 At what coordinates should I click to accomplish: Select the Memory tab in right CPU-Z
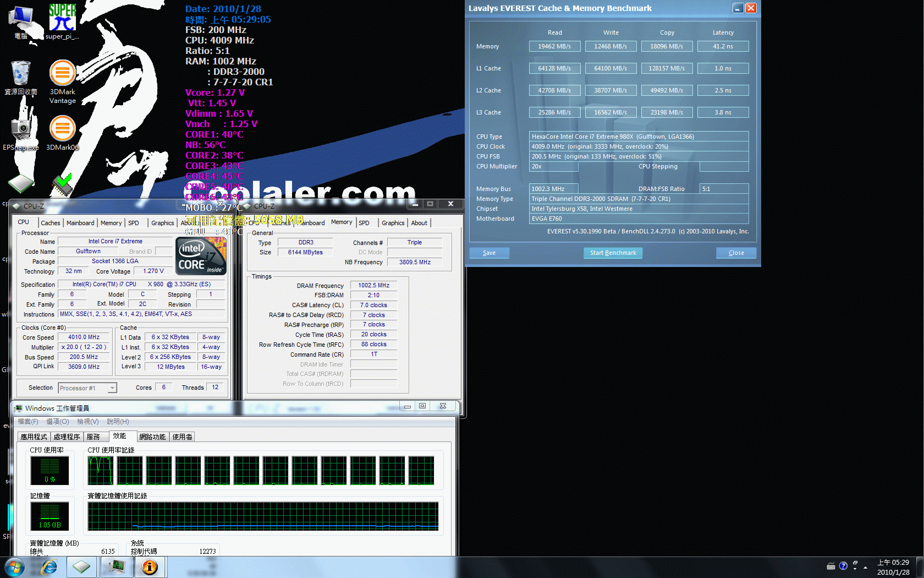342,222
